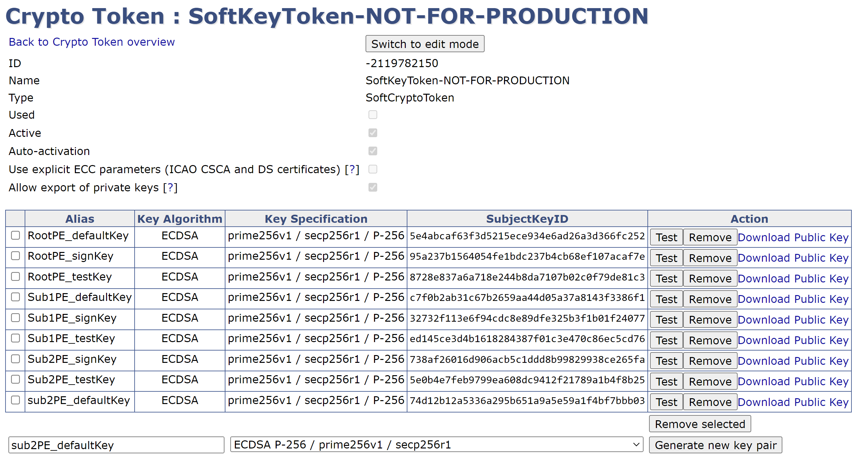The image size is (868, 465).
Task: Click the Remove selected button
Action: tap(700, 424)
